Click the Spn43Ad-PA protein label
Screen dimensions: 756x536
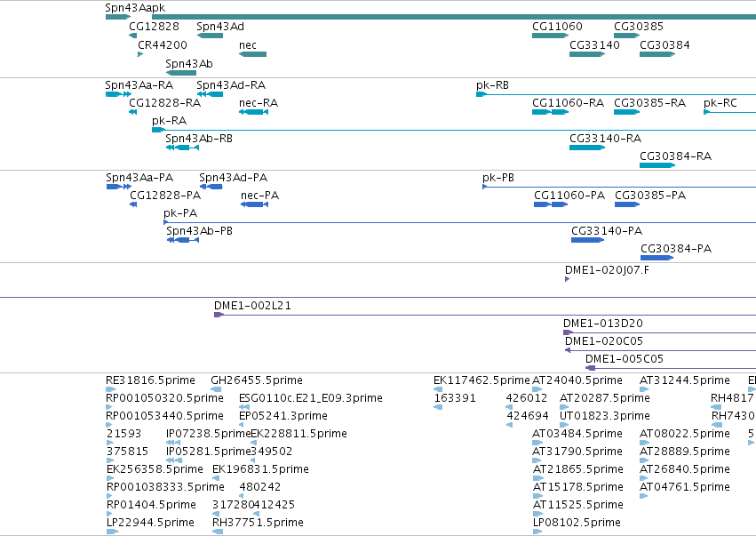(x=234, y=178)
